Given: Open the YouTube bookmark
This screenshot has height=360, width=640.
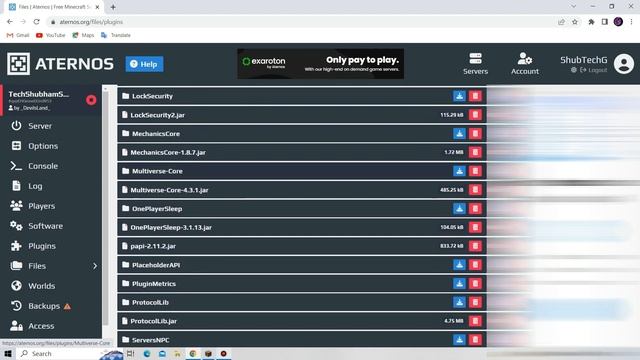Looking at the screenshot, I should 51,36.
